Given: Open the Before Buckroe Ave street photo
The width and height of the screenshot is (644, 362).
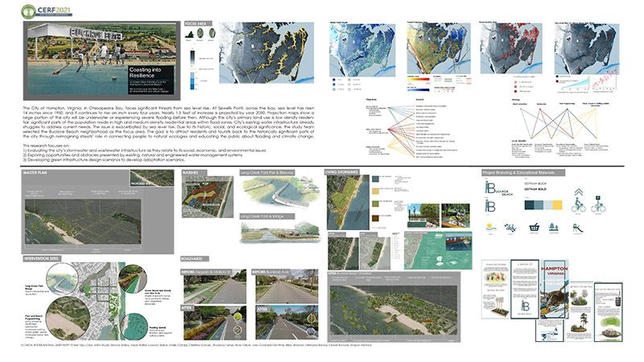Looking at the screenshot, I should 287,286.
